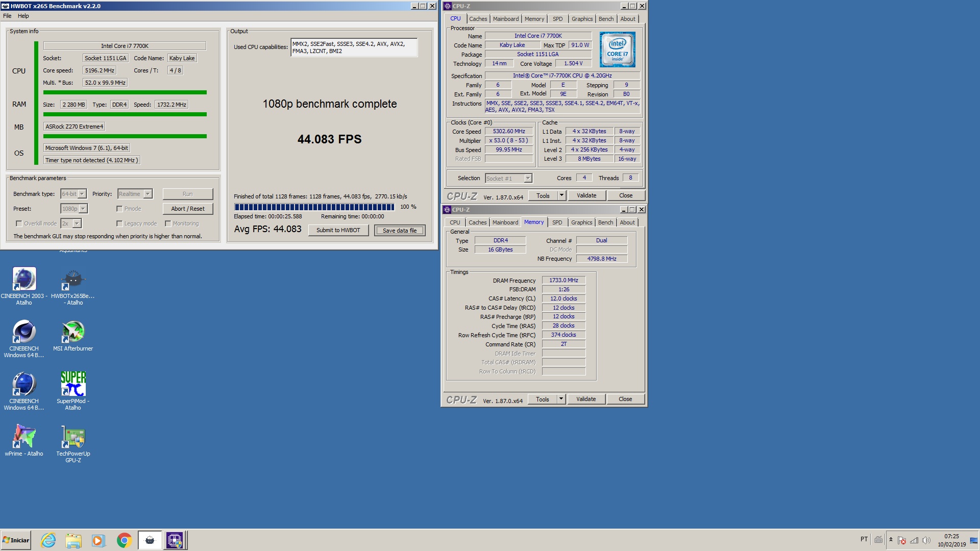Switch to Graphics tab in lower CPU-Z
Screen dimensions: 980x551
pyautogui.click(x=582, y=222)
